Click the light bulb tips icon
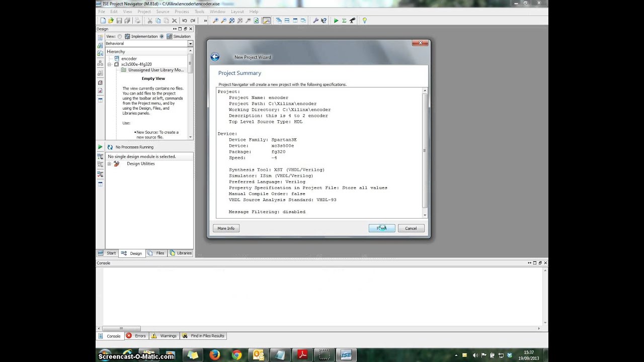 pos(365,21)
